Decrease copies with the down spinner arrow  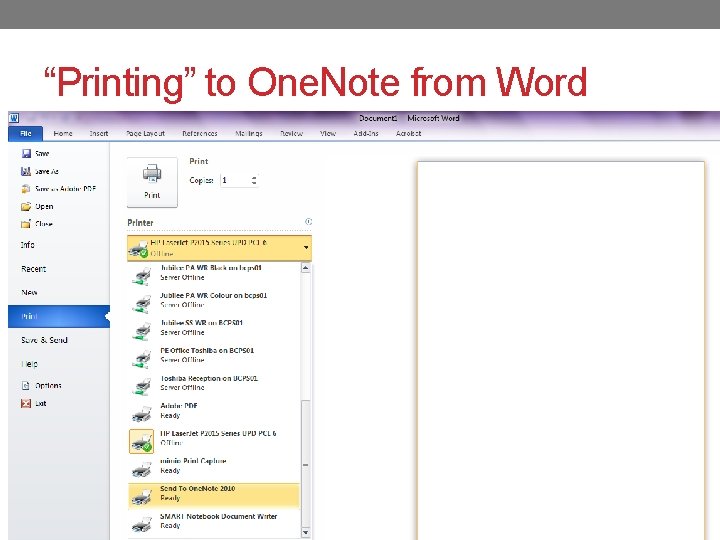(254, 183)
